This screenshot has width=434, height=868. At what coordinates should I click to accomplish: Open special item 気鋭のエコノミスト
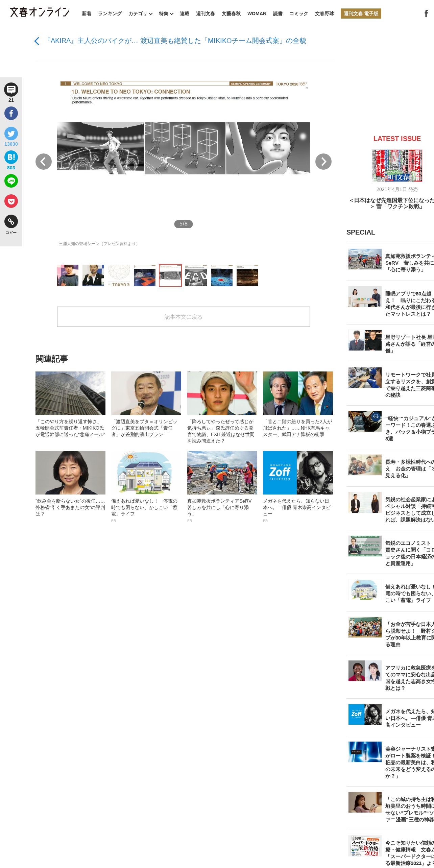410,553
